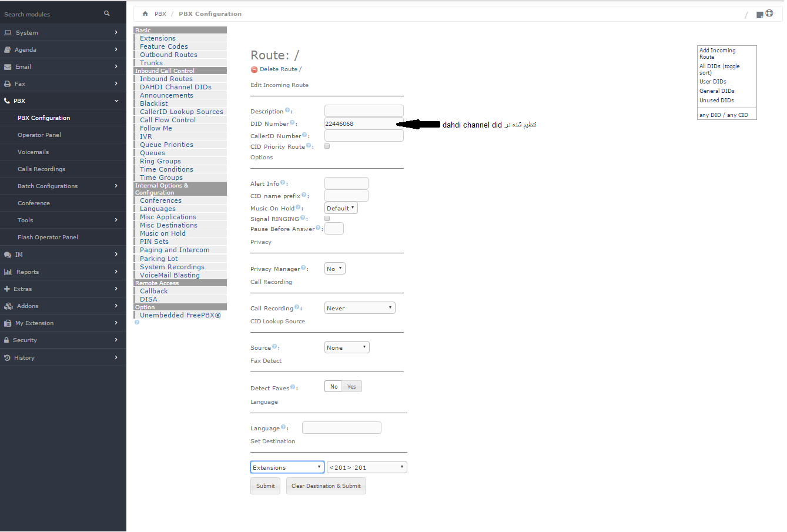Open Operator Panel sidebar item
The image size is (787, 532).
pos(63,135)
